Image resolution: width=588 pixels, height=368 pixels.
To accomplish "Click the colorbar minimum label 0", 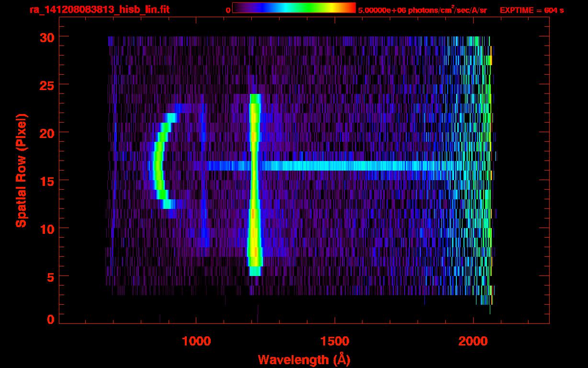I will point(228,10).
